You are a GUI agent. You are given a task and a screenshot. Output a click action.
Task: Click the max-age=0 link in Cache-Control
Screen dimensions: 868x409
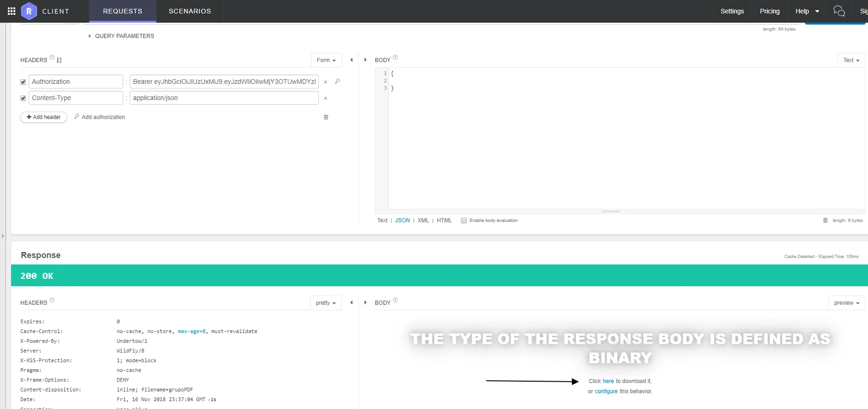point(191,331)
